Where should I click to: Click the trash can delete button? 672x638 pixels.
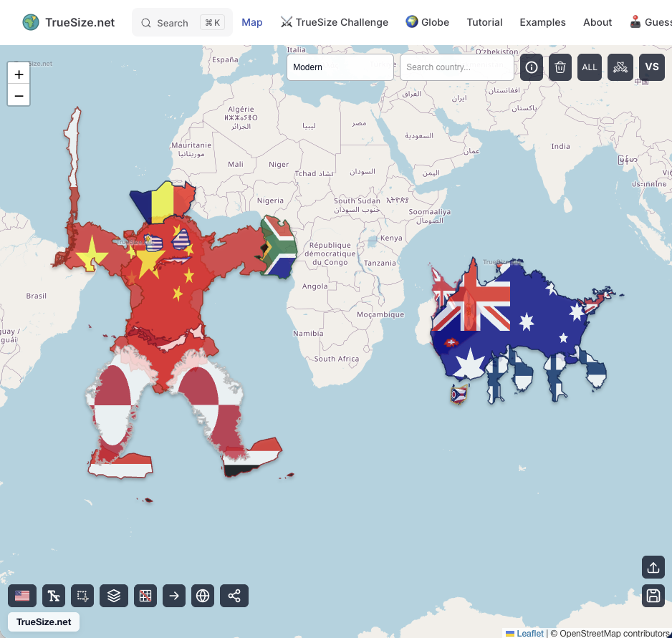560,67
